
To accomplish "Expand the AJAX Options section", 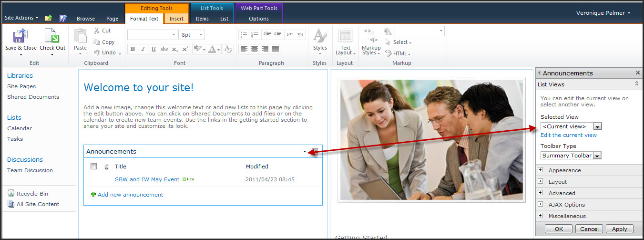I will [540, 204].
